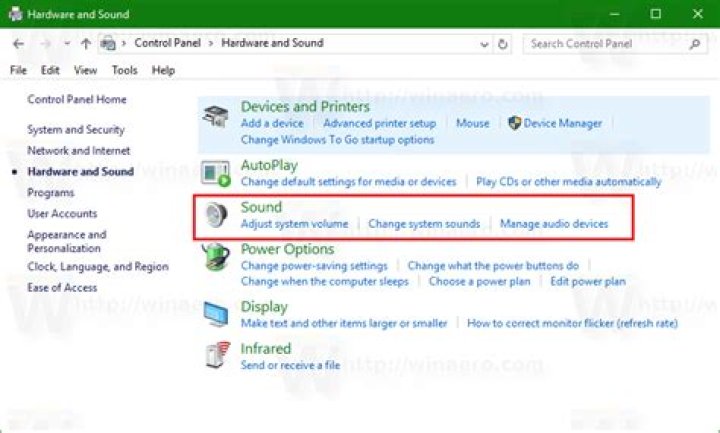Viewport: 720px width, 433px height.
Task: Open the Sound heading link
Action: coord(261,207)
